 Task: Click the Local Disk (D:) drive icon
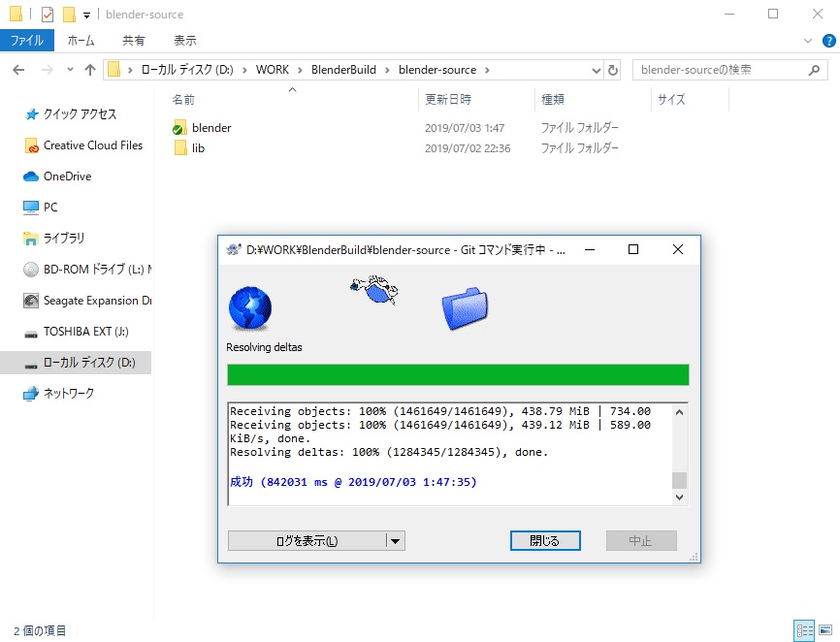tap(31, 365)
